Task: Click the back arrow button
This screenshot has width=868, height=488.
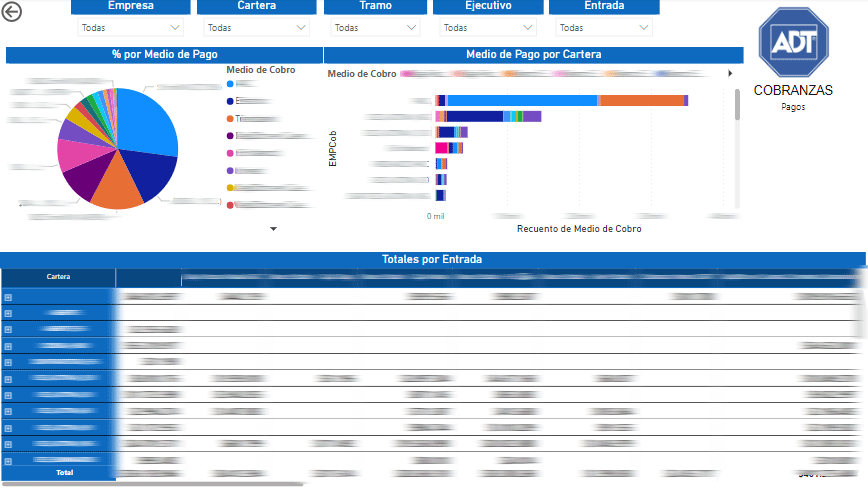Action: (x=11, y=12)
